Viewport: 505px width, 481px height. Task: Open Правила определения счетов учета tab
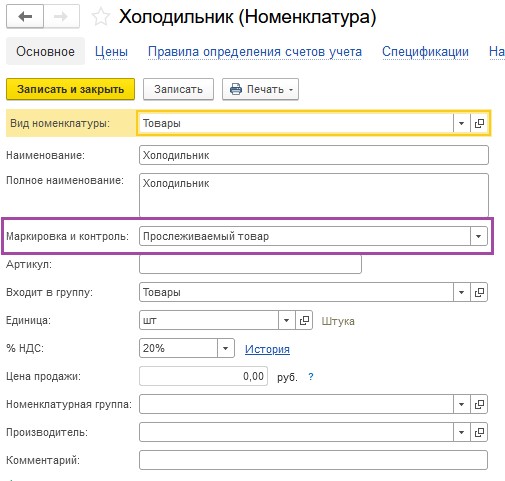pos(255,52)
